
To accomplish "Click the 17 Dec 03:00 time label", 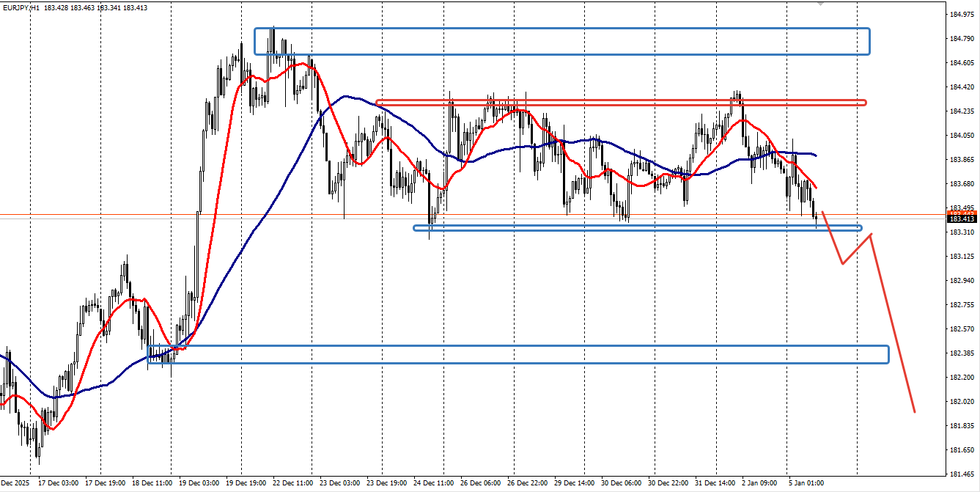I will 59,484.
